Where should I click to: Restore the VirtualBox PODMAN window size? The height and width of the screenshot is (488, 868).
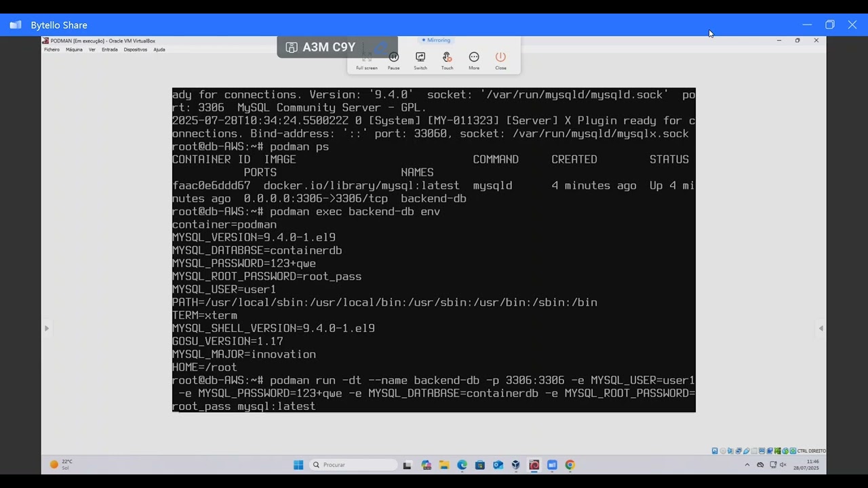pyautogui.click(x=797, y=41)
